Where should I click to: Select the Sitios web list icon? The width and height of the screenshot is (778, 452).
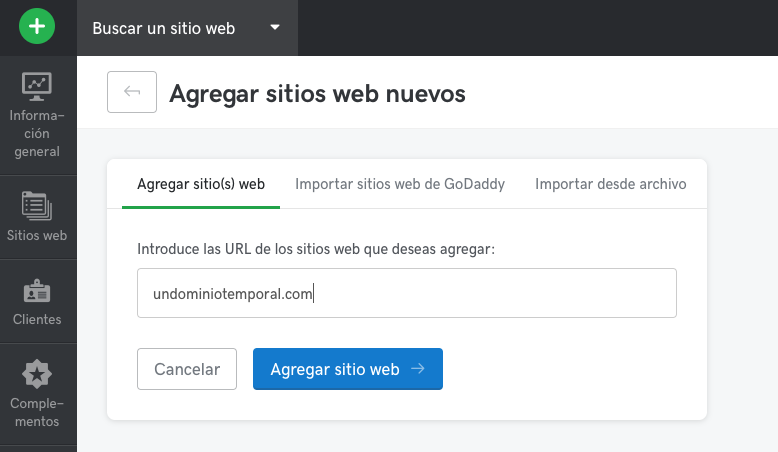pyautogui.click(x=37, y=206)
